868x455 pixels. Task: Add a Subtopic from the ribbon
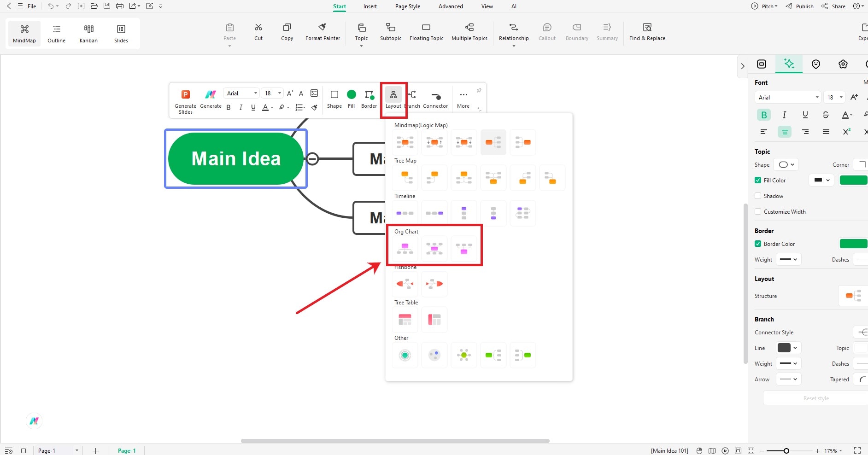click(391, 32)
